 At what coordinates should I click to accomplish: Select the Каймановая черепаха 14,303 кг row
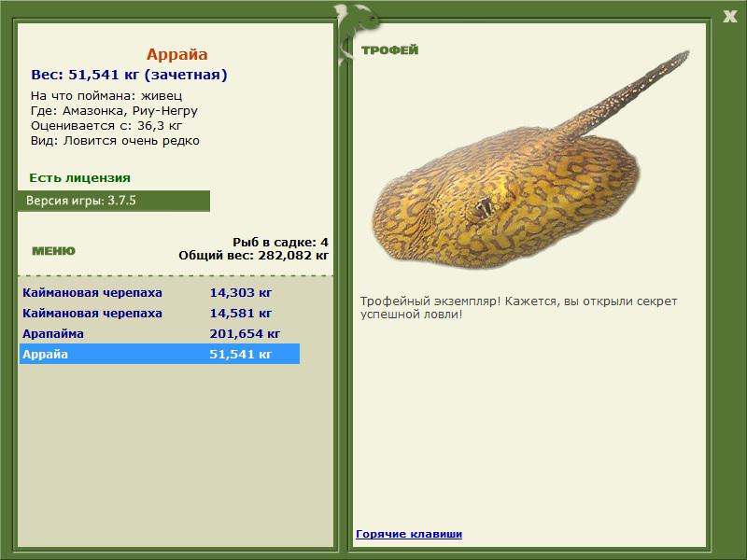click(160, 292)
